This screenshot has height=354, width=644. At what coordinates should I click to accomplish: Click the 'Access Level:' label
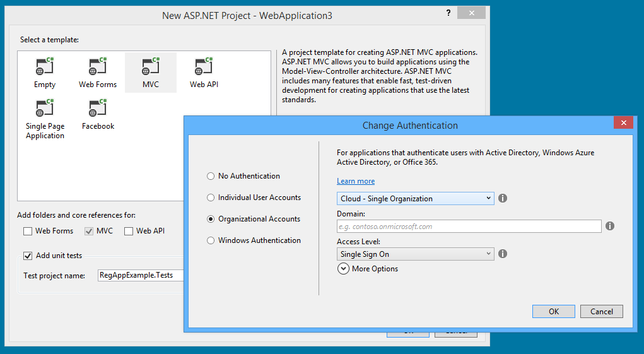pos(358,242)
